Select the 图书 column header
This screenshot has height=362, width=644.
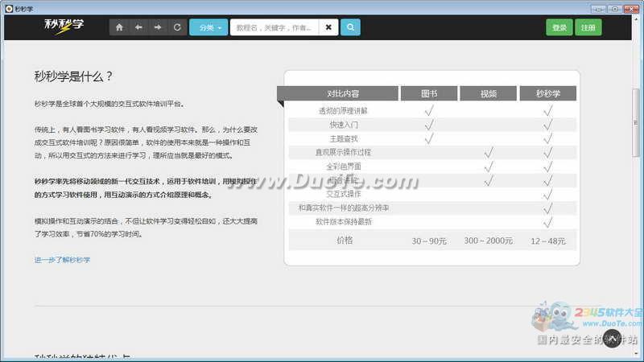[429, 93]
